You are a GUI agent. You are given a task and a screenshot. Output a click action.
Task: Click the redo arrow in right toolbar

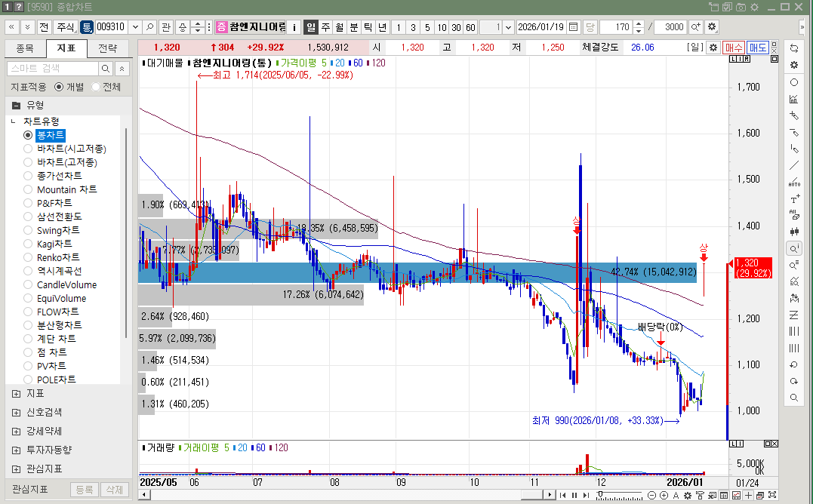tap(794, 381)
